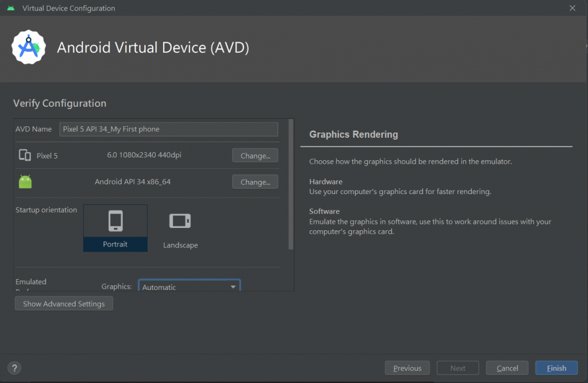This screenshot has width=588, height=383.
Task: Show Advanced Settings
Action: tap(64, 304)
